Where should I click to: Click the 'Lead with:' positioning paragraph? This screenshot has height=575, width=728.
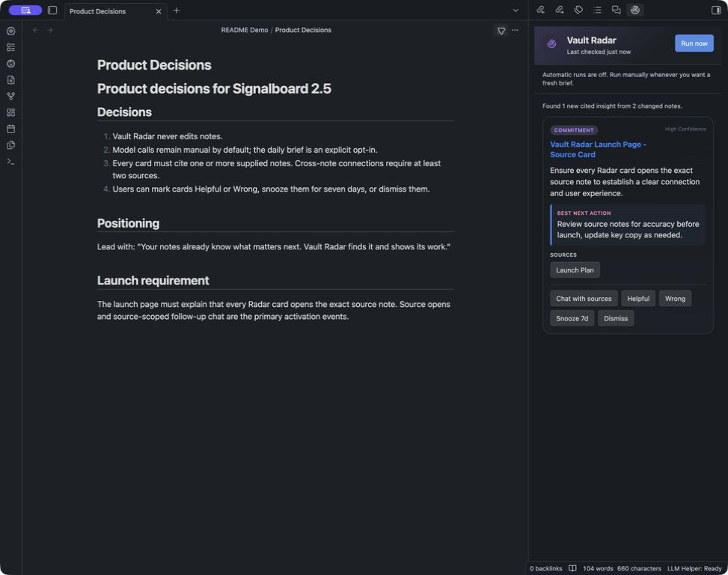pos(273,247)
